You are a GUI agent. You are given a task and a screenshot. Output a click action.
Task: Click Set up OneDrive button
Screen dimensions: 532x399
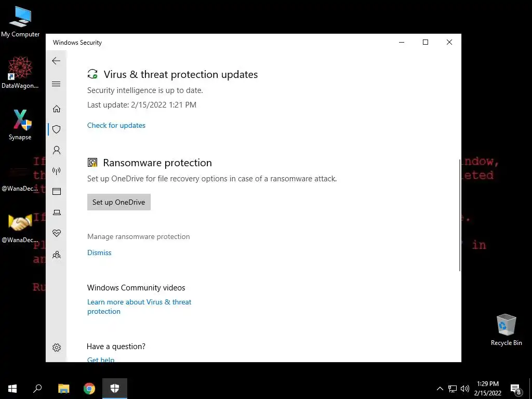coord(119,202)
